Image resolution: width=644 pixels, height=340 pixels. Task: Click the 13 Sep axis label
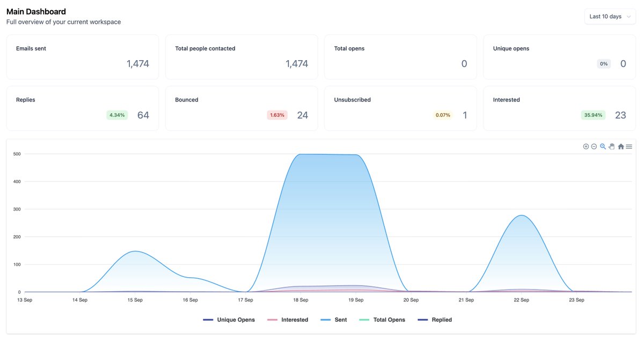[x=25, y=300]
